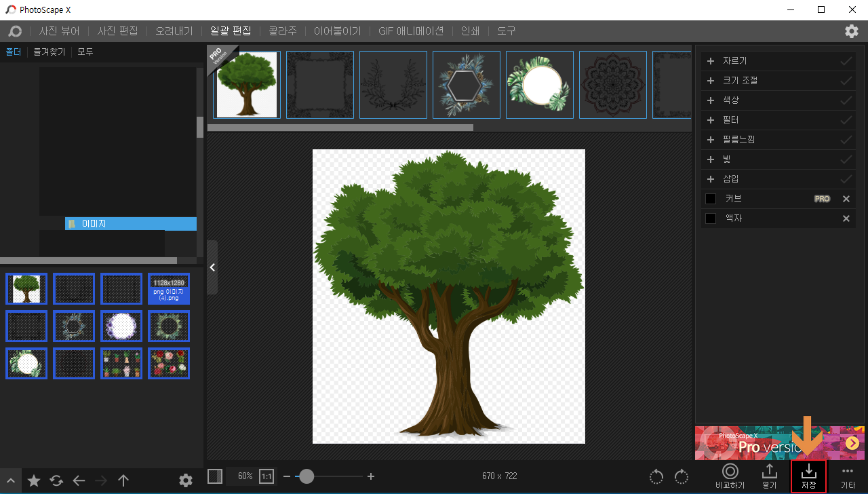Open the settings gear in the top menu bar
Image resolution: width=868 pixels, height=494 pixels.
click(851, 31)
